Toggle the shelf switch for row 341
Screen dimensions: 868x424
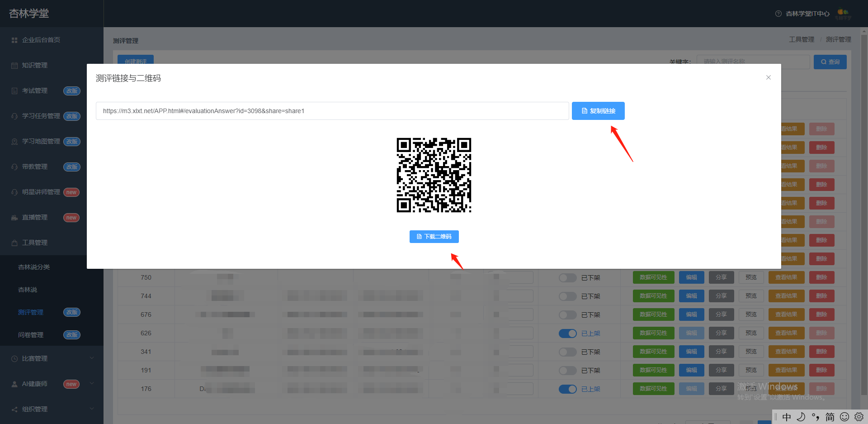[568, 352]
